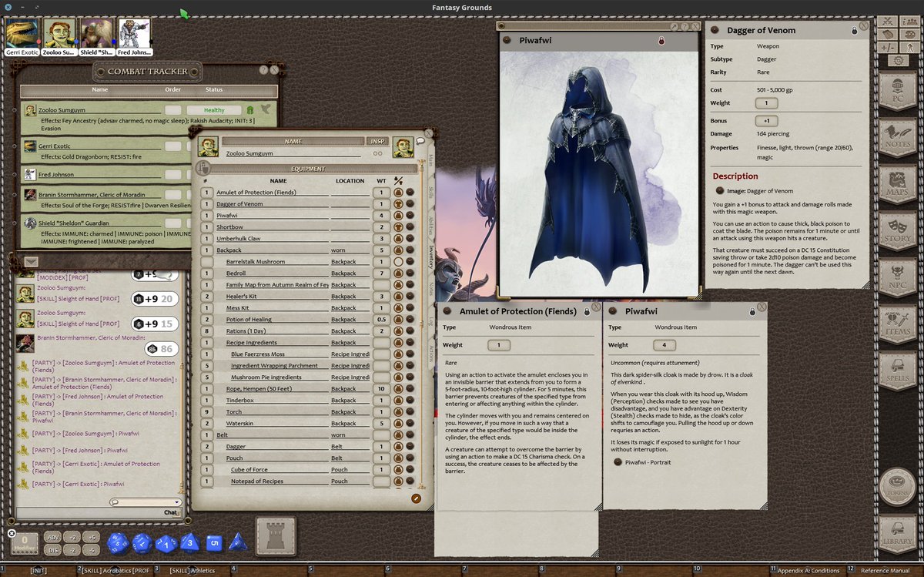Open the Combat Tracker help question icon
This screenshot has height=577, width=924.
(263, 69)
